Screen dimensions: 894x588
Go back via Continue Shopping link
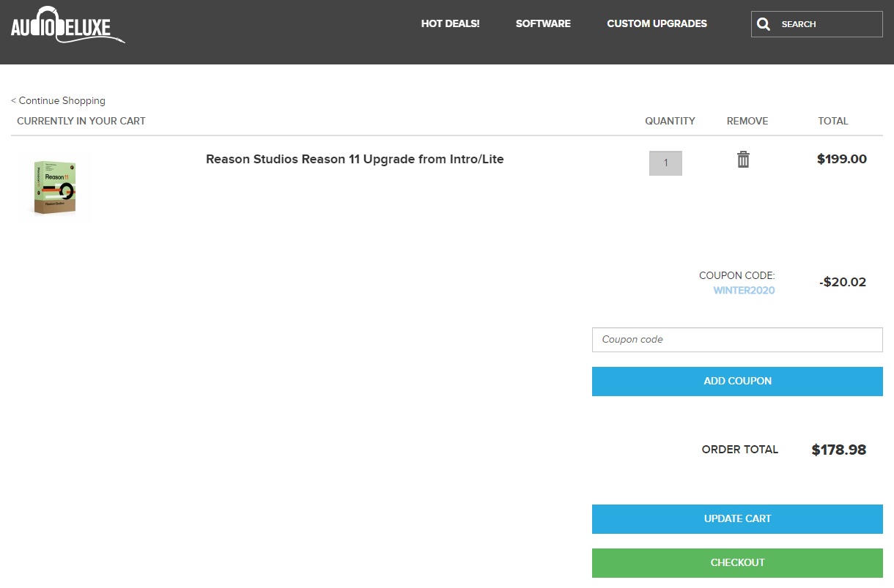point(58,100)
